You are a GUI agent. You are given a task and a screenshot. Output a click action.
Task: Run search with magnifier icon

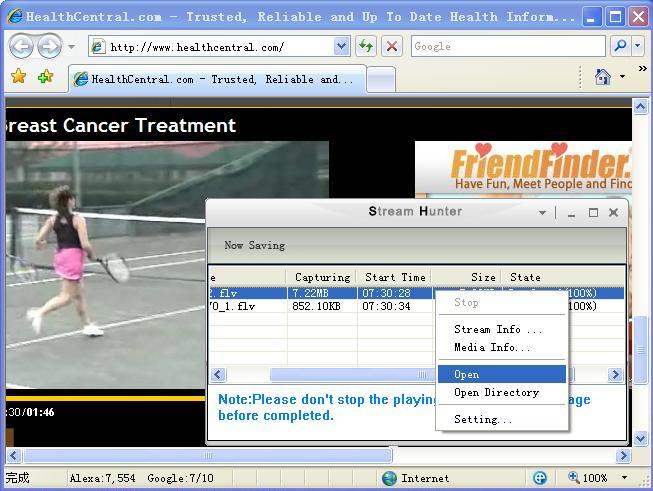[x=621, y=46]
